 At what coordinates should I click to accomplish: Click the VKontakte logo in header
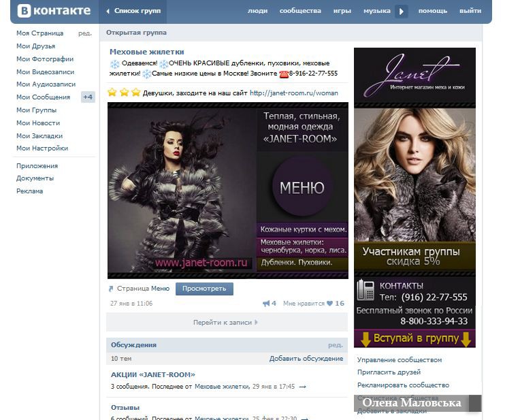point(54,11)
